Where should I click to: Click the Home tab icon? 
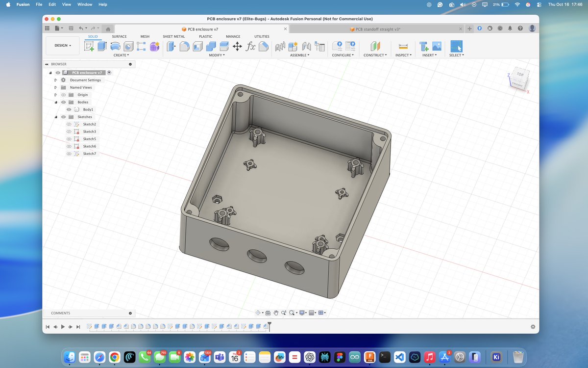(x=108, y=29)
